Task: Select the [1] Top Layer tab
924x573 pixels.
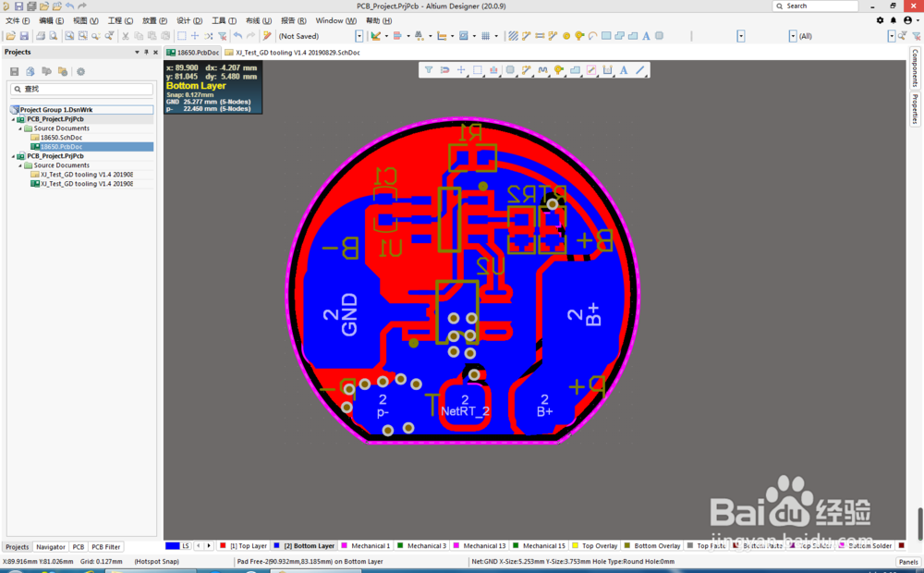Action: click(x=243, y=546)
